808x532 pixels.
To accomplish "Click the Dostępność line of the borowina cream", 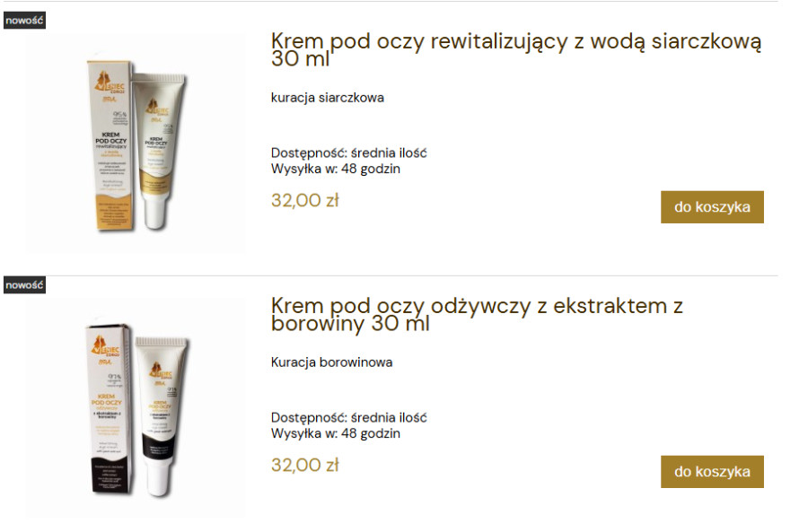I will 349,418.
